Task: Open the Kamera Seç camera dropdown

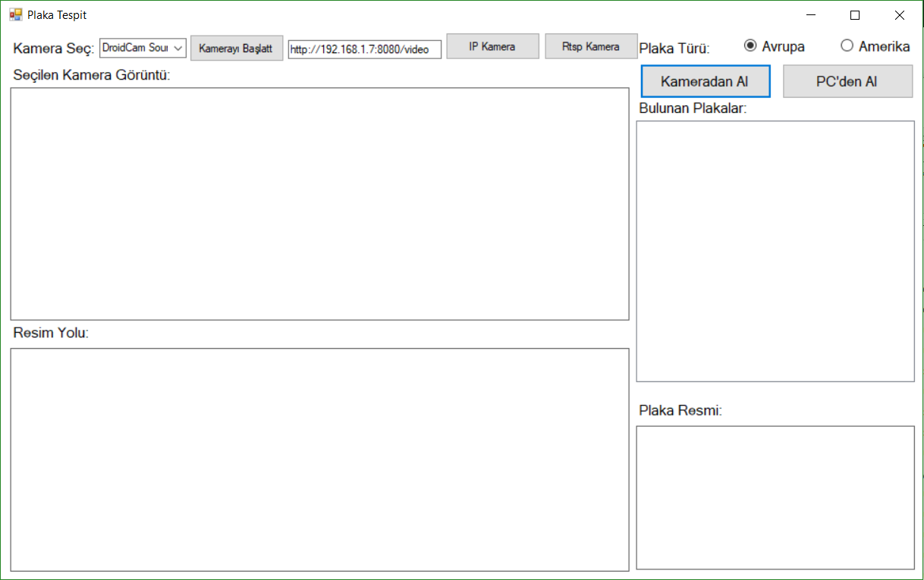Action: [143, 48]
